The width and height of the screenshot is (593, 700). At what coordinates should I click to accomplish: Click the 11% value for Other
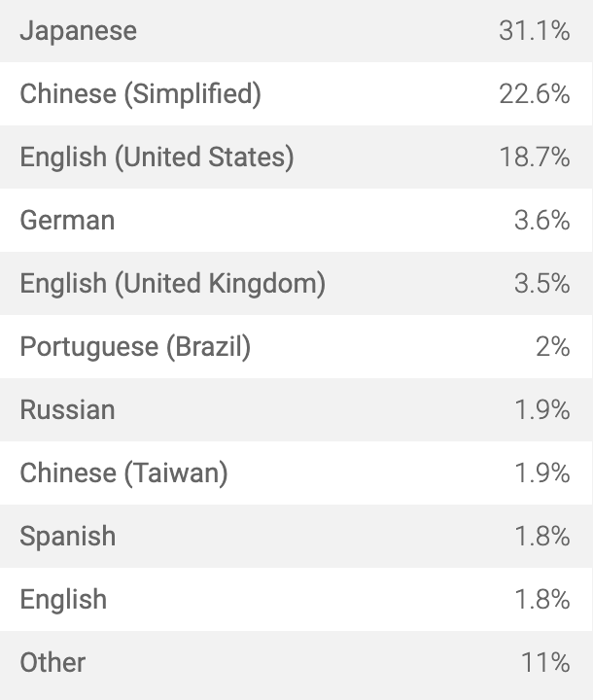[545, 662]
